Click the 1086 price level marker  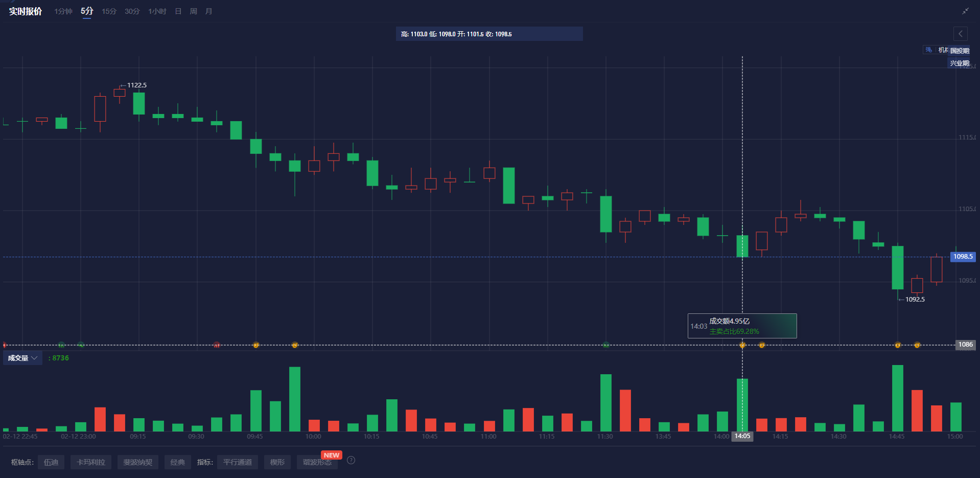coord(965,345)
